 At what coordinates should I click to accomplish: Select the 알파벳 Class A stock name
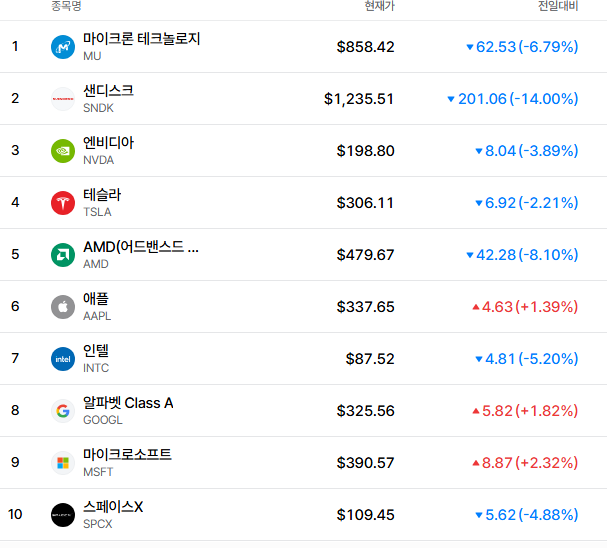tap(128, 403)
